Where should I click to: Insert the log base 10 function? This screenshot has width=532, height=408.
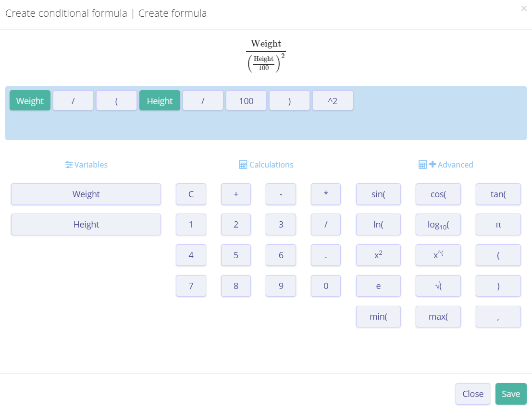(x=438, y=224)
